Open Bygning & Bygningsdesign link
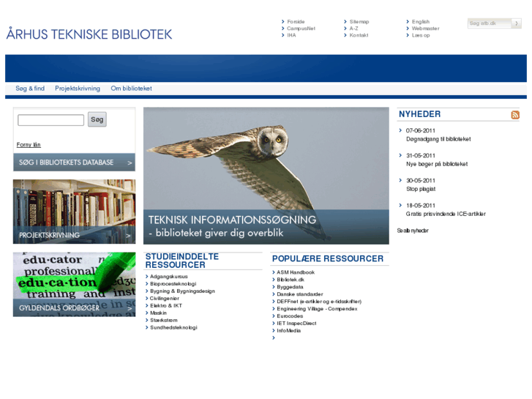 click(182, 291)
